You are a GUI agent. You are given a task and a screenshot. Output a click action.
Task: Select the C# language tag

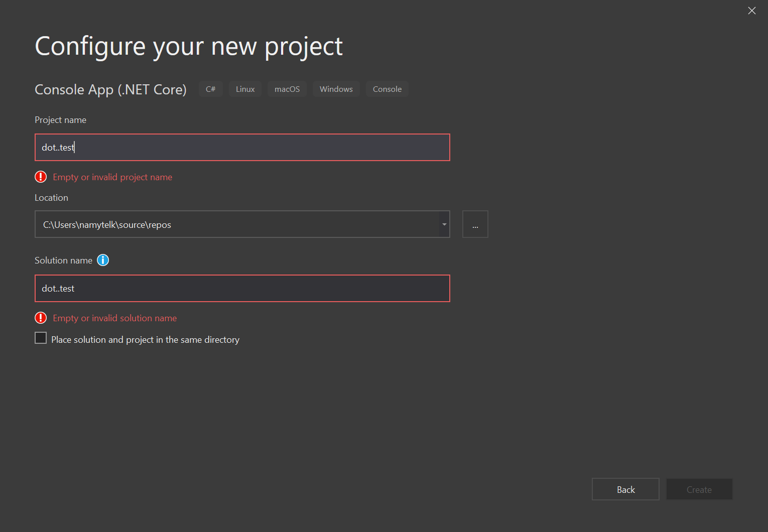click(x=210, y=89)
